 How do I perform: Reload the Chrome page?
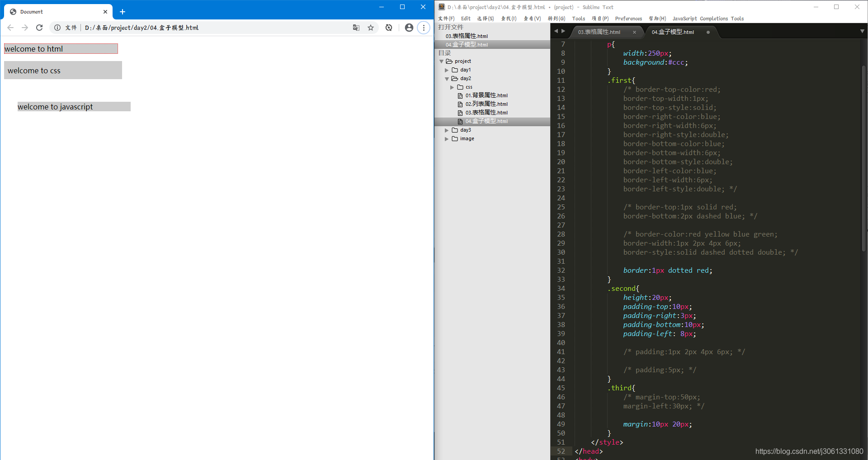pos(39,28)
